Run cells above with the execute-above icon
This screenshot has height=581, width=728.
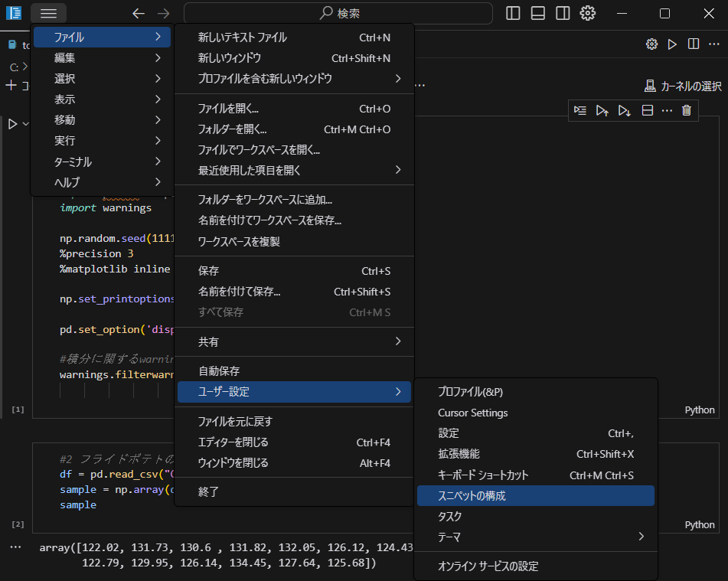pyautogui.click(x=602, y=110)
